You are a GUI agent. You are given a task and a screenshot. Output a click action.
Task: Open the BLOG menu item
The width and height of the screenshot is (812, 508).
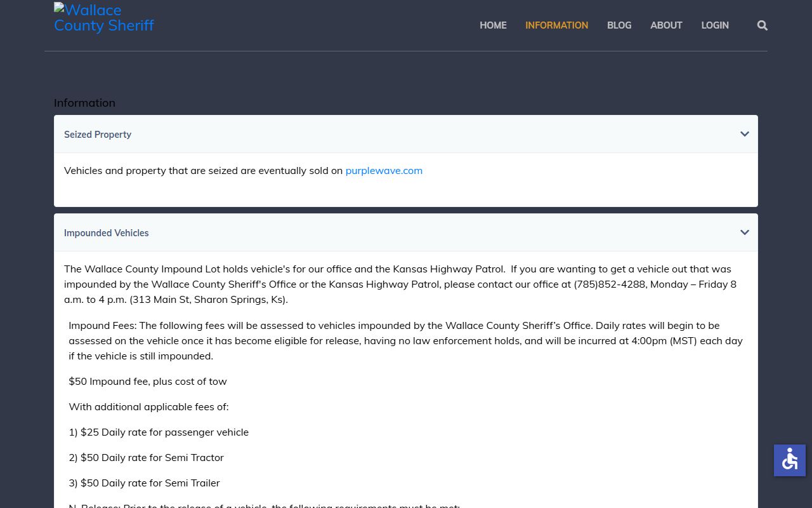point(619,25)
